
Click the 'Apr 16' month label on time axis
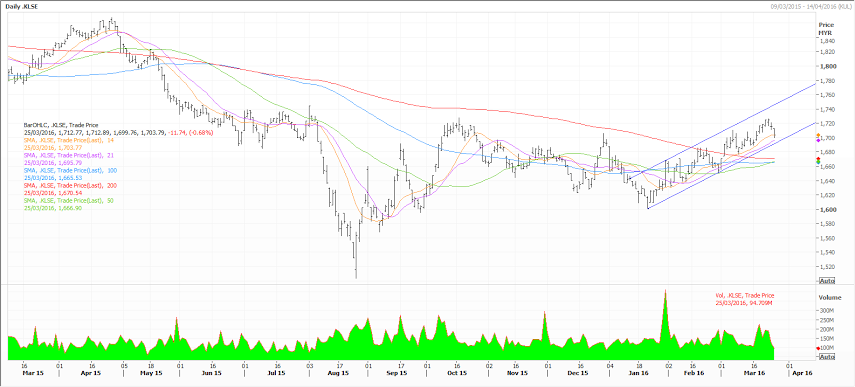point(803,373)
